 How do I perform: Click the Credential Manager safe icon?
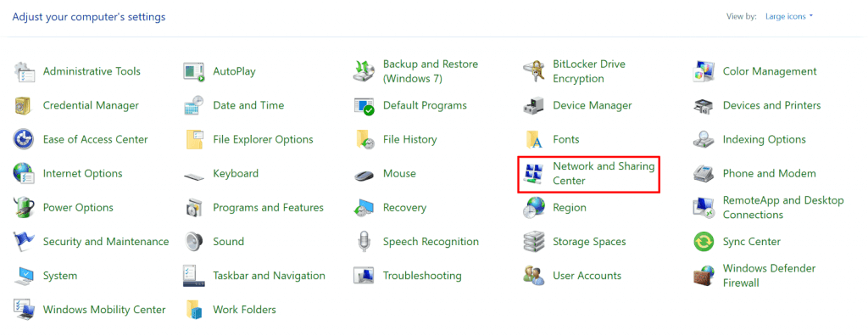click(x=23, y=105)
